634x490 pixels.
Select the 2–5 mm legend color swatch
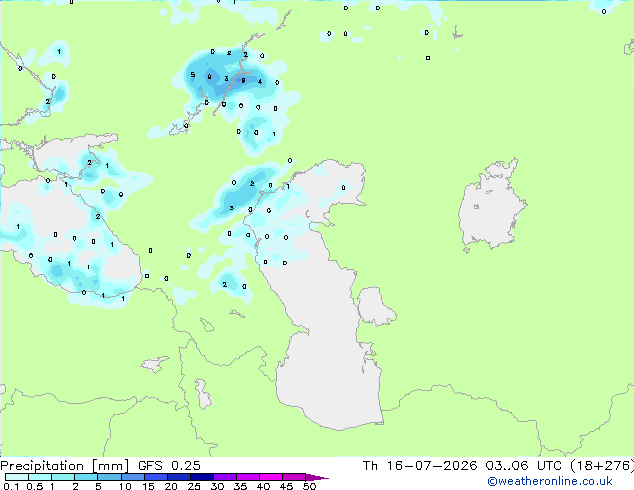point(86,477)
